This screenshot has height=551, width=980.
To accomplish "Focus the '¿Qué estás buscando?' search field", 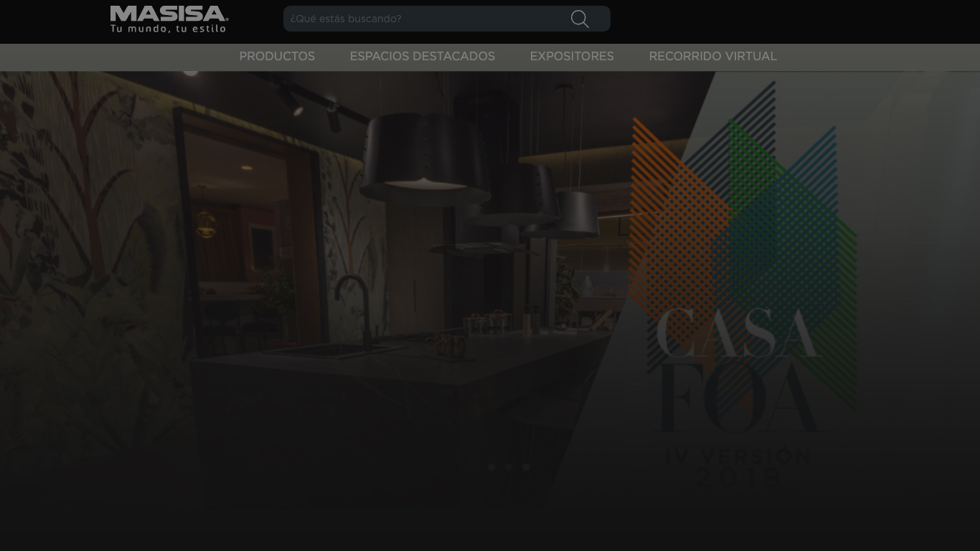I will (x=423, y=19).
